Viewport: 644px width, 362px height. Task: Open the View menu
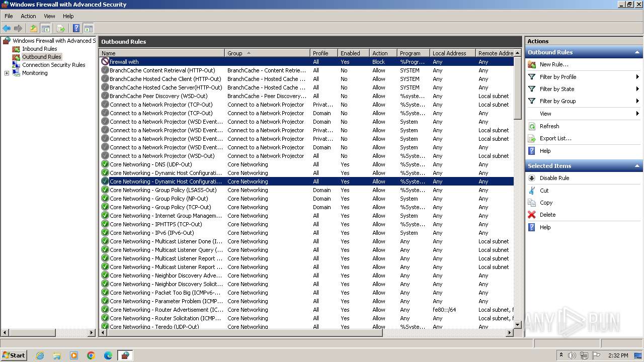(x=49, y=16)
